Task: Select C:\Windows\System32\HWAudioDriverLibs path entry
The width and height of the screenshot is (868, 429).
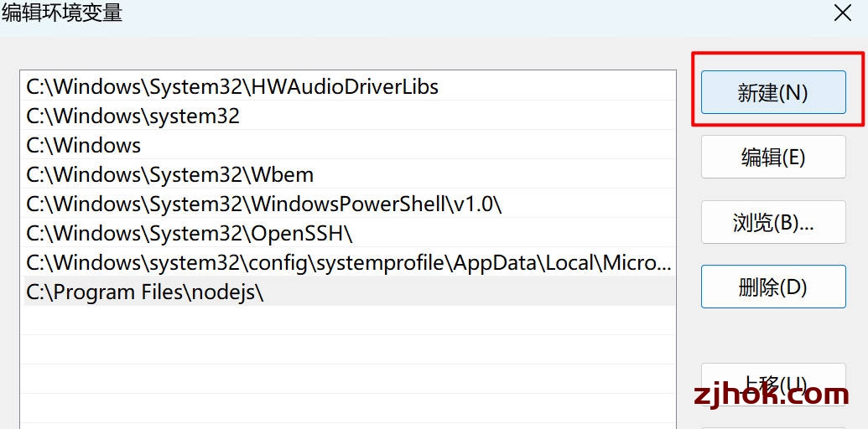Action: pos(349,86)
